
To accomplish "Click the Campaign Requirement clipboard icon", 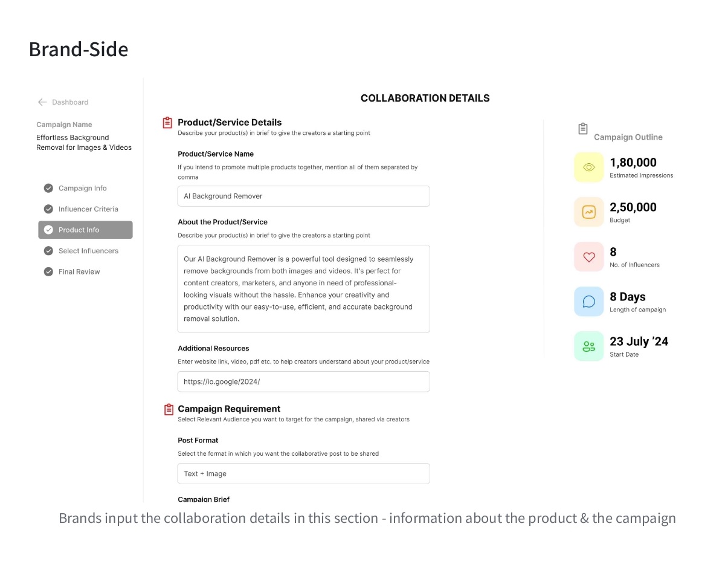I will tap(169, 409).
